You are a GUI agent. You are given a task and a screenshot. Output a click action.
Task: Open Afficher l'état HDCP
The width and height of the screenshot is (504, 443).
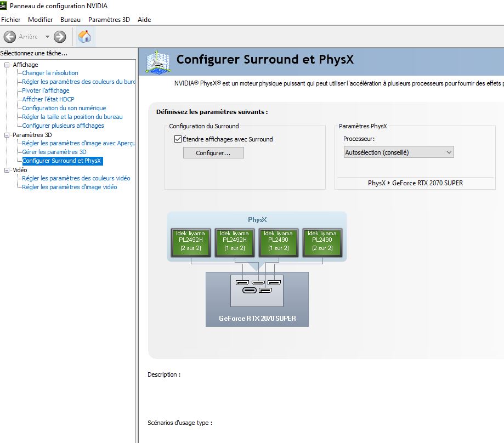coord(48,99)
